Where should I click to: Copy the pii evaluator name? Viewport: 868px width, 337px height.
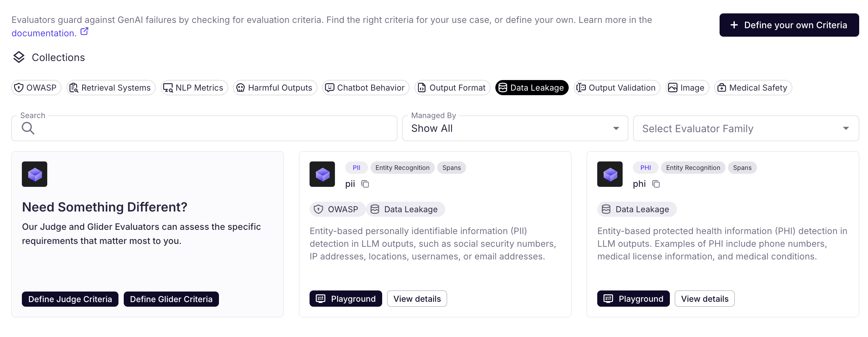(x=365, y=184)
